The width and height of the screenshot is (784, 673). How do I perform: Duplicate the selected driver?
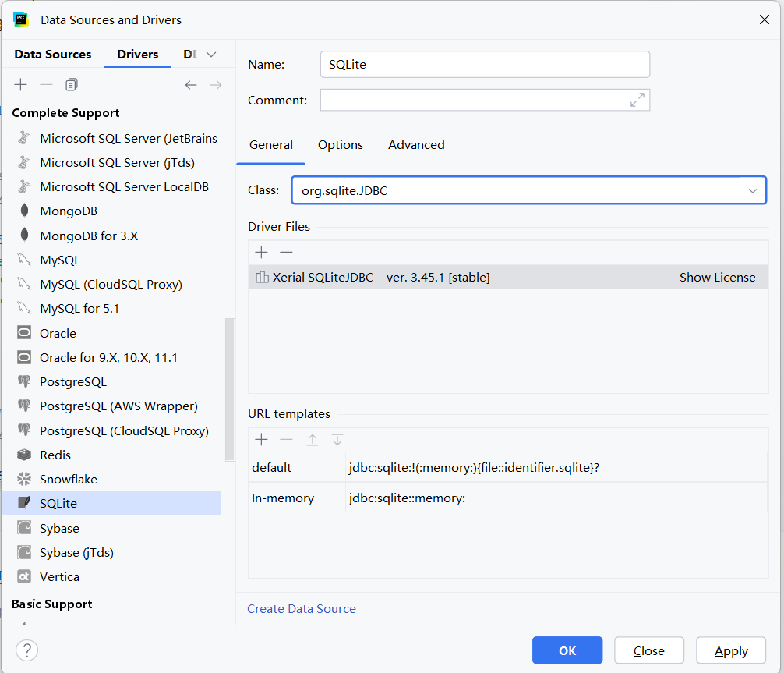71,84
